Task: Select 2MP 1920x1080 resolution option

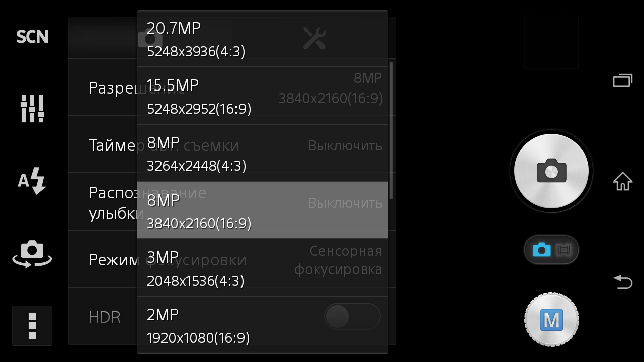Action: 263,325
